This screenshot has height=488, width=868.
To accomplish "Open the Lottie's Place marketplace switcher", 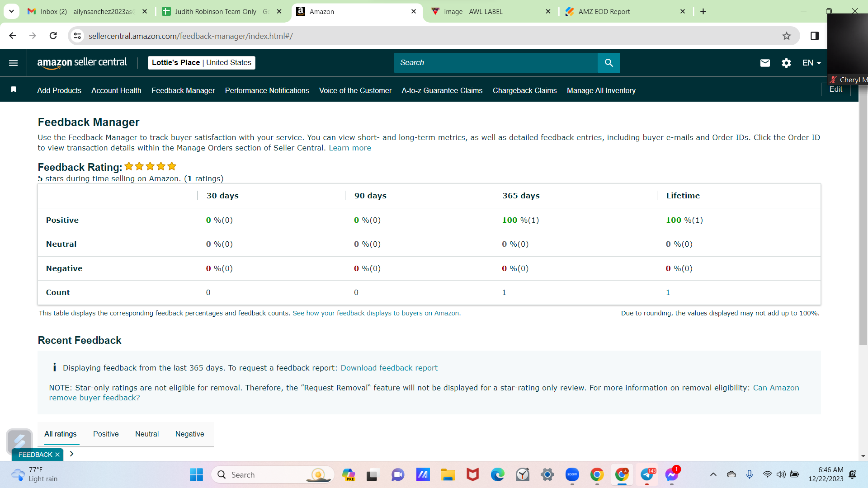I will (202, 63).
